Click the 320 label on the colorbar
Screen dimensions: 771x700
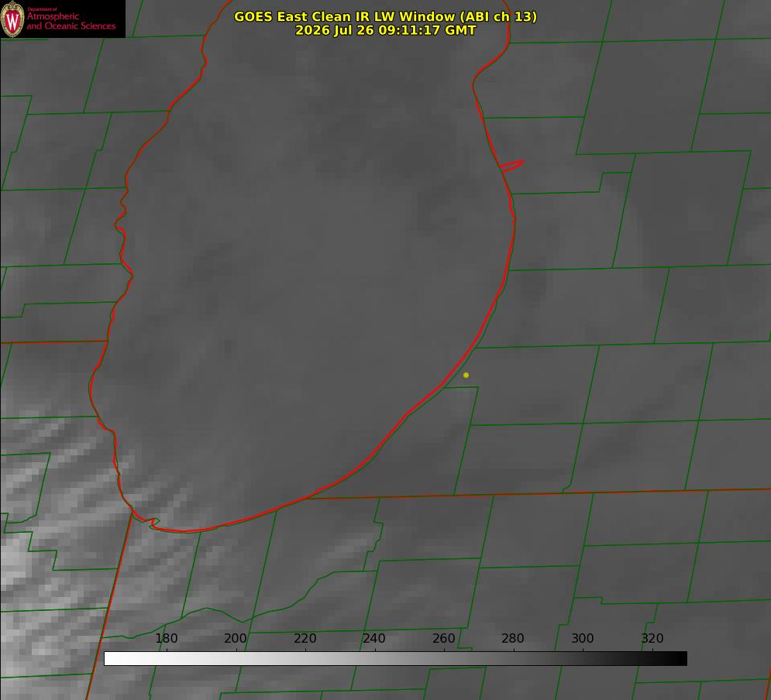point(652,638)
